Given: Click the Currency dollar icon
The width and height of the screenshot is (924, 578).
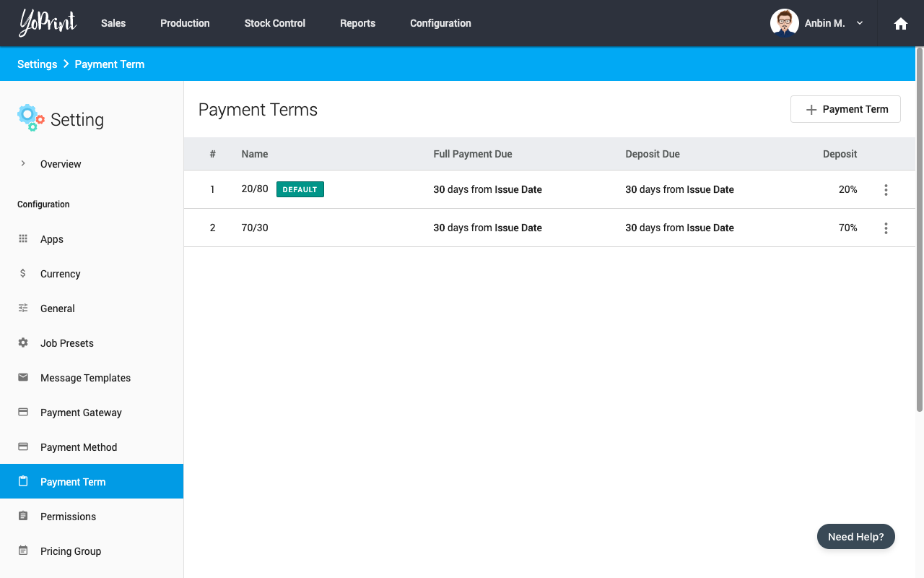Looking at the screenshot, I should (23, 273).
